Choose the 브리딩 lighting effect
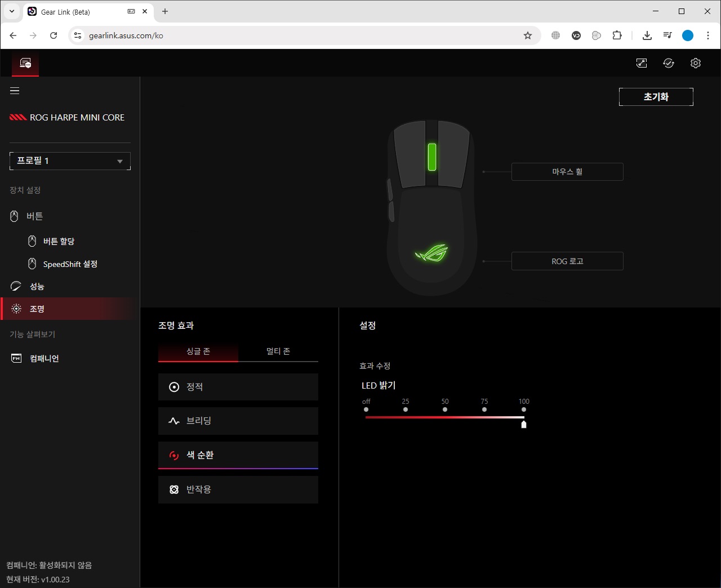 (x=238, y=421)
